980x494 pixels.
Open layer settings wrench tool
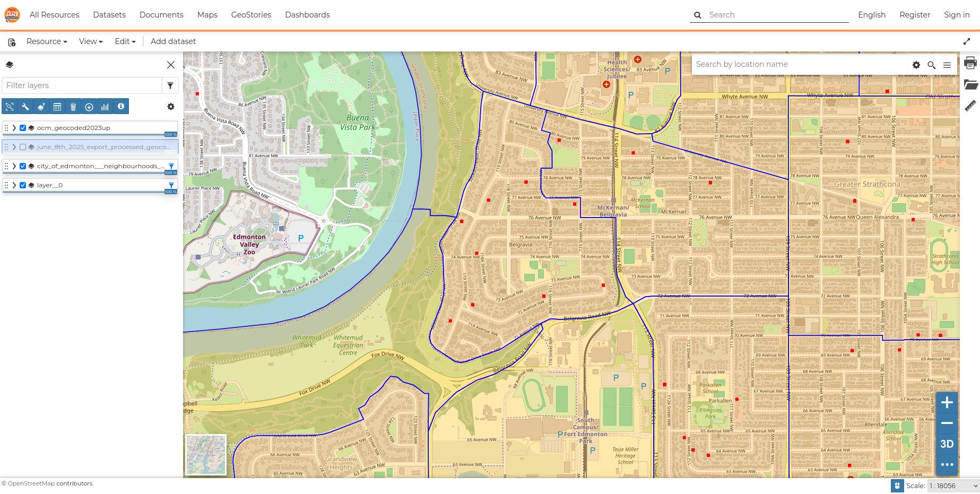click(x=25, y=107)
